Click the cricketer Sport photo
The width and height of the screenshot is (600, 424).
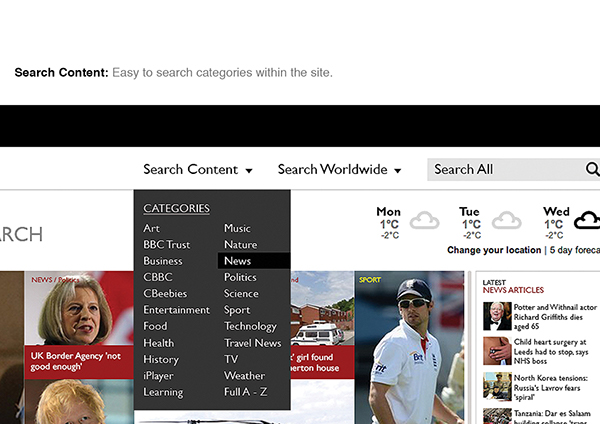point(409,347)
